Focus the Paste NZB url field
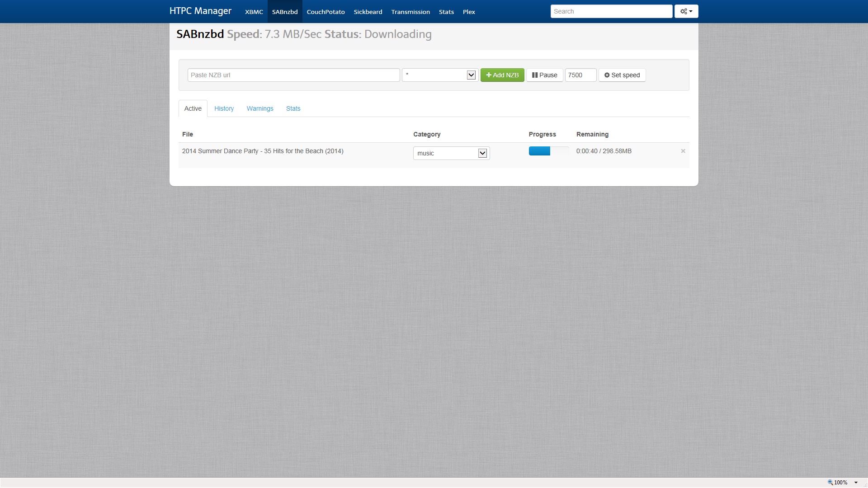 (293, 75)
